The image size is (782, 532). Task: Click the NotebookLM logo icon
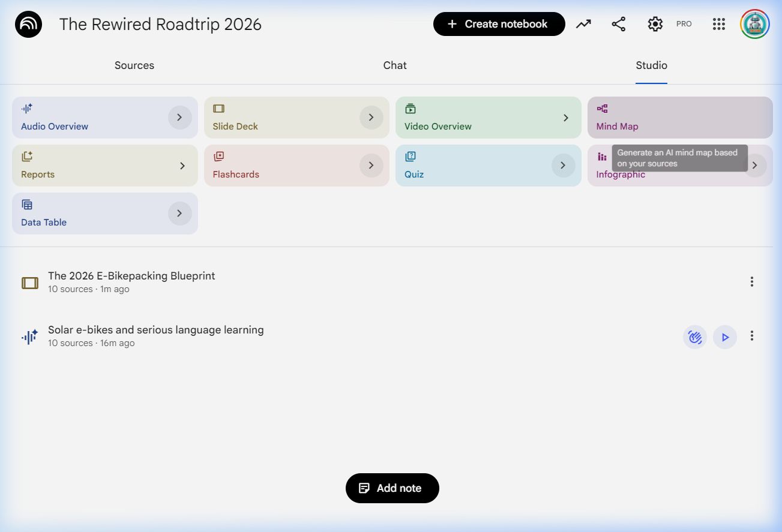point(28,25)
